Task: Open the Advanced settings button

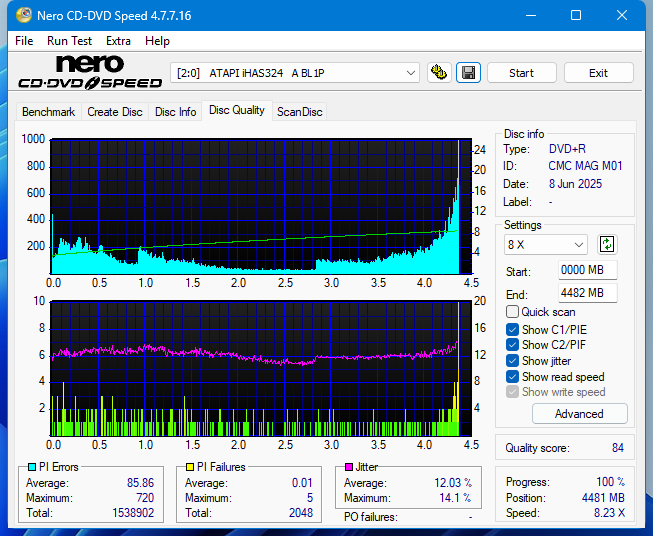Action: pos(579,414)
